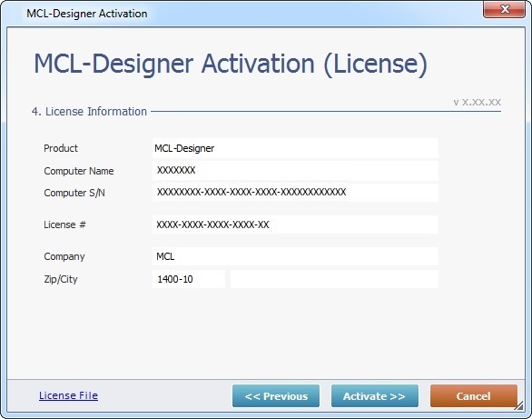The width and height of the screenshot is (532, 419).
Task: Click the Zip/City label
Action: coord(61,279)
